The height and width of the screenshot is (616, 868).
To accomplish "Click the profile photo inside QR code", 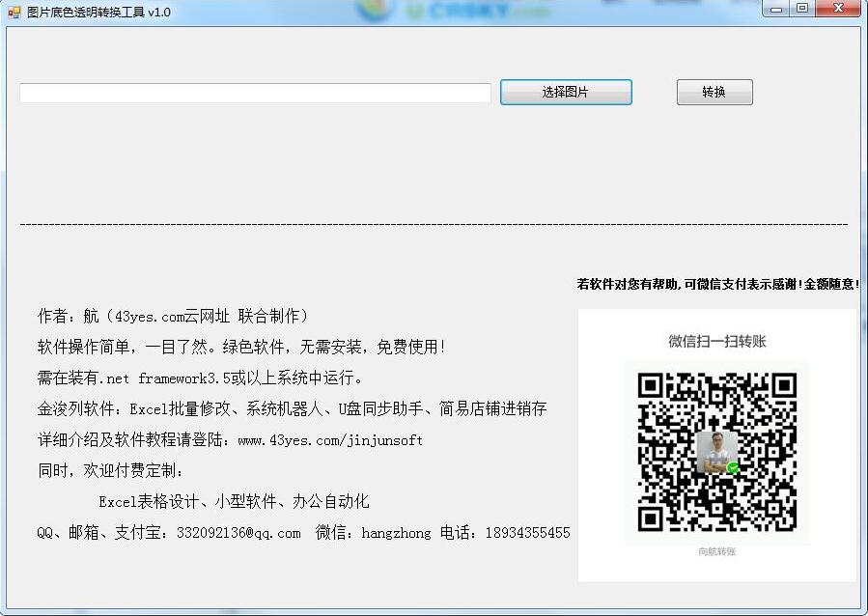I will pos(716,452).
